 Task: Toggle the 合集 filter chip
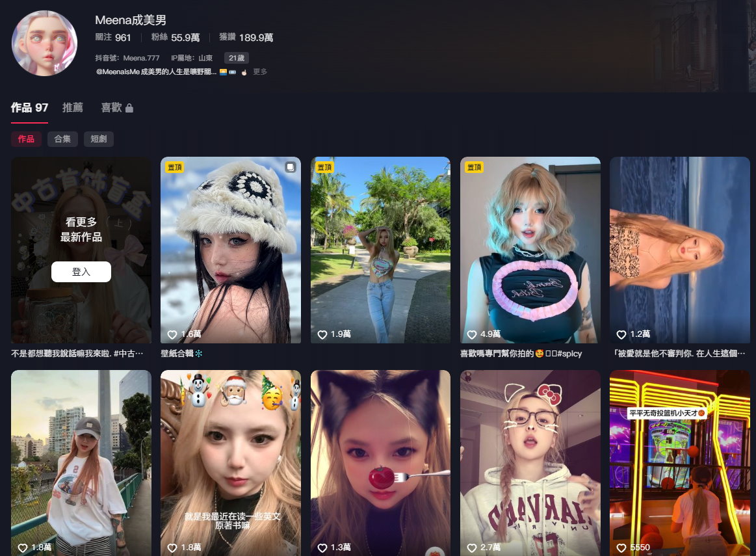[x=62, y=139]
